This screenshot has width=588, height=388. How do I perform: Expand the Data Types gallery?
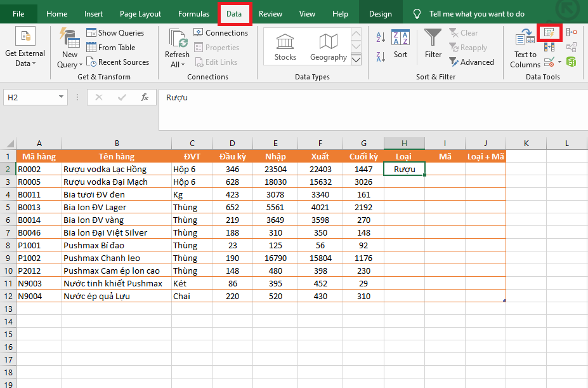tap(356, 60)
